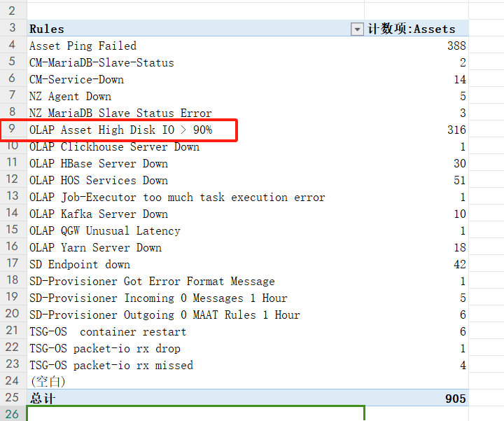Click the value 316 cell

(456, 130)
